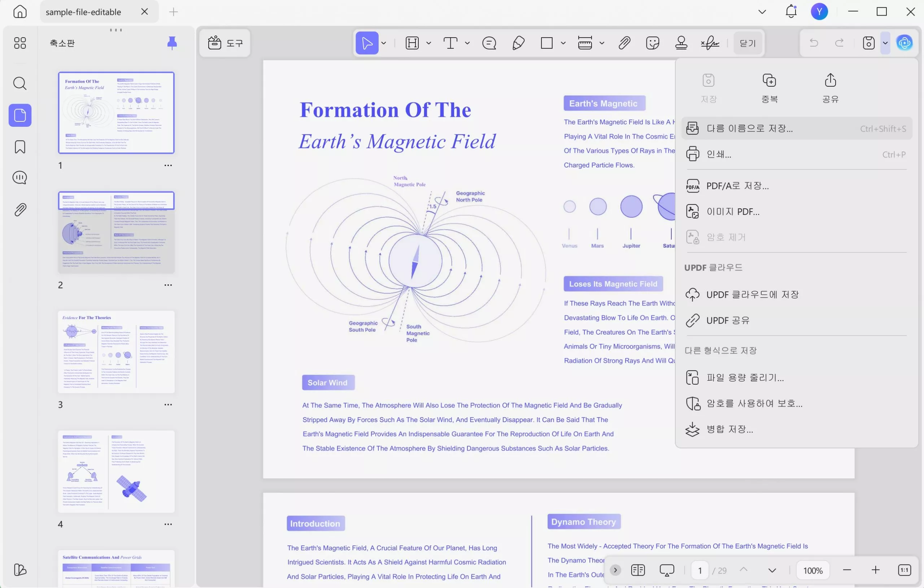Screen dimensions: 924x588
Task: Click the page number input field
Action: coord(700,571)
